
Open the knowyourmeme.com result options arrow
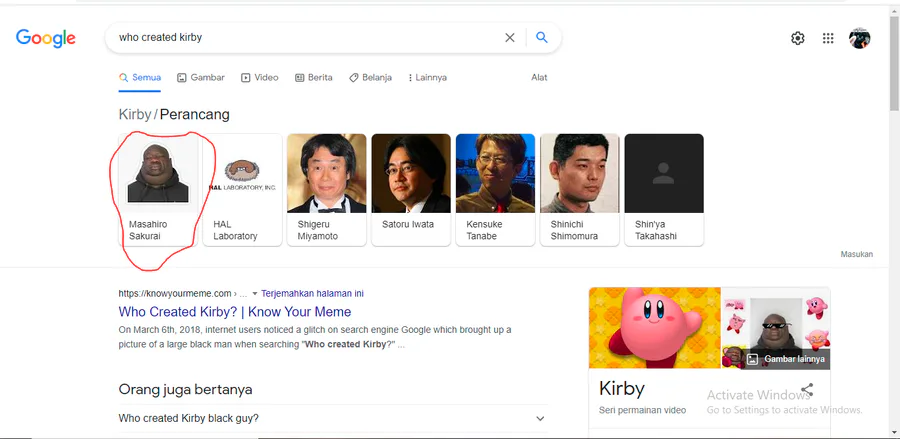click(x=255, y=294)
